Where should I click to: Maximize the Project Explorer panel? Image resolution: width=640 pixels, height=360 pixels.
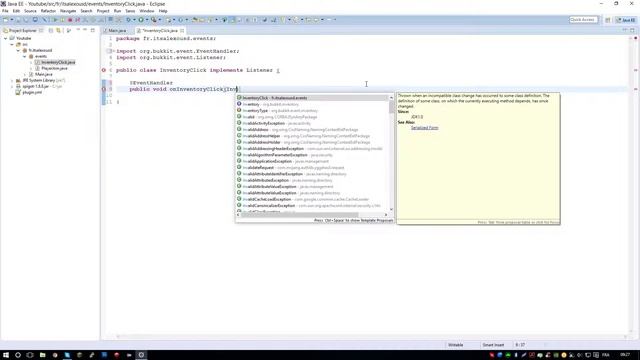click(93, 30)
